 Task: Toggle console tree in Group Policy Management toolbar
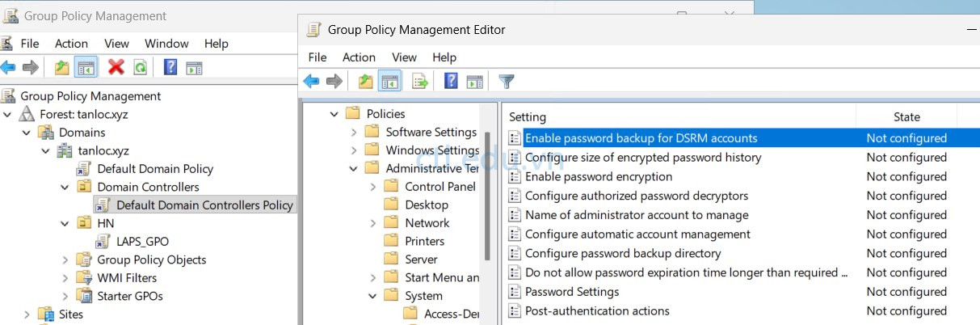click(86, 67)
